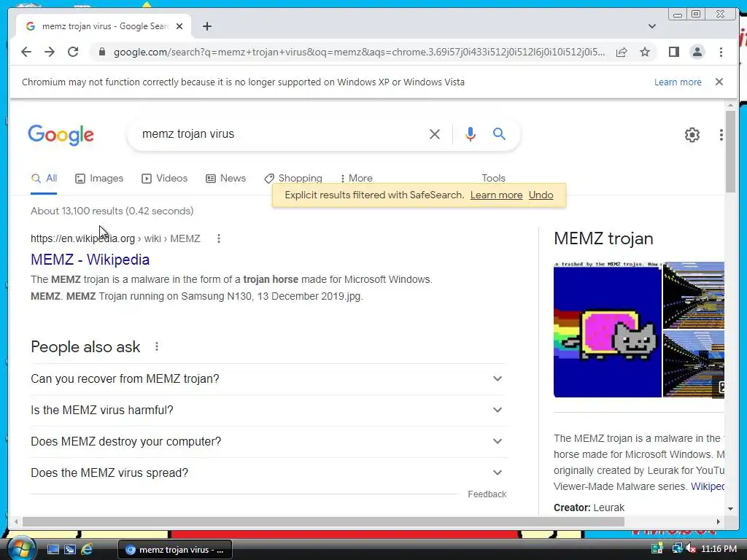This screenshot has height=560, width=747.
Task: Click the scroll down arrow
Action: point(731,509)
